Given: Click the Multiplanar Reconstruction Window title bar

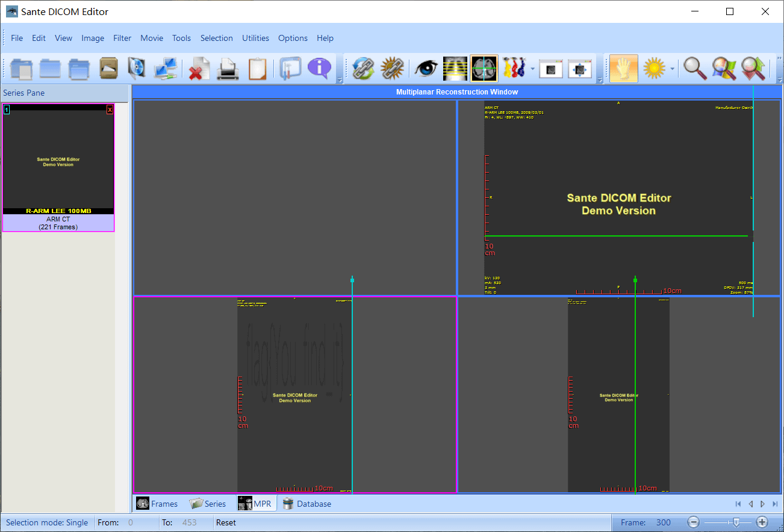Looking at the screenshot, I should pyautogui.click(x=457, y=92).
